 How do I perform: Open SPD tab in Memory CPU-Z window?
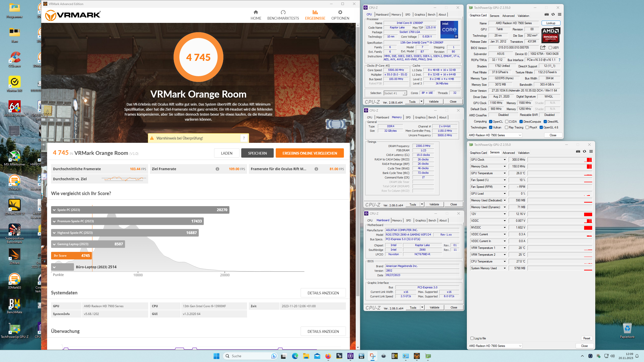pyautogui.click(x=408, y=117)
